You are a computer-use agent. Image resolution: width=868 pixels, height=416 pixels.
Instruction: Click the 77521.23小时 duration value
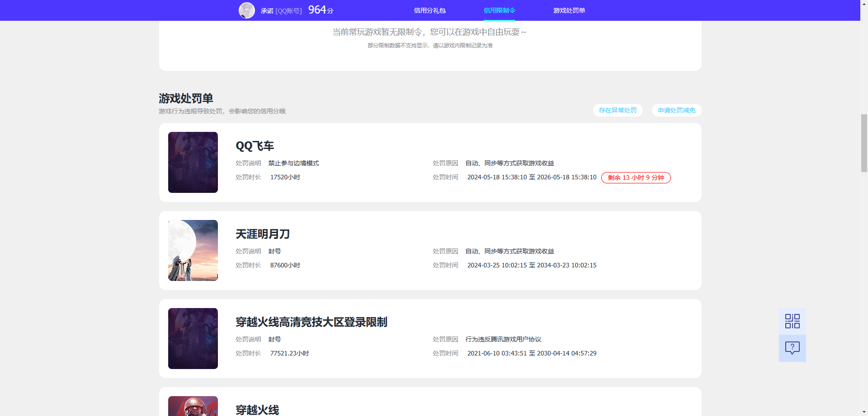point(290,353)
